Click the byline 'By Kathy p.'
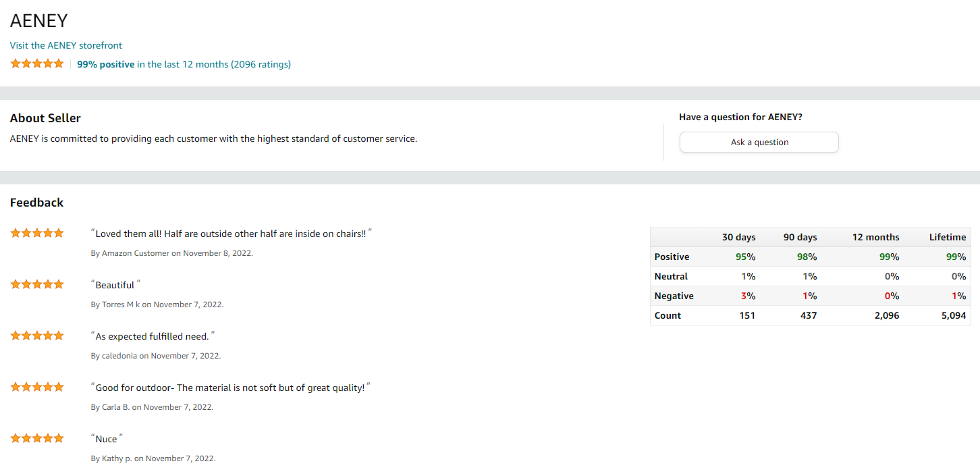Viewport: 980px width, 474px height. [153, 458]
